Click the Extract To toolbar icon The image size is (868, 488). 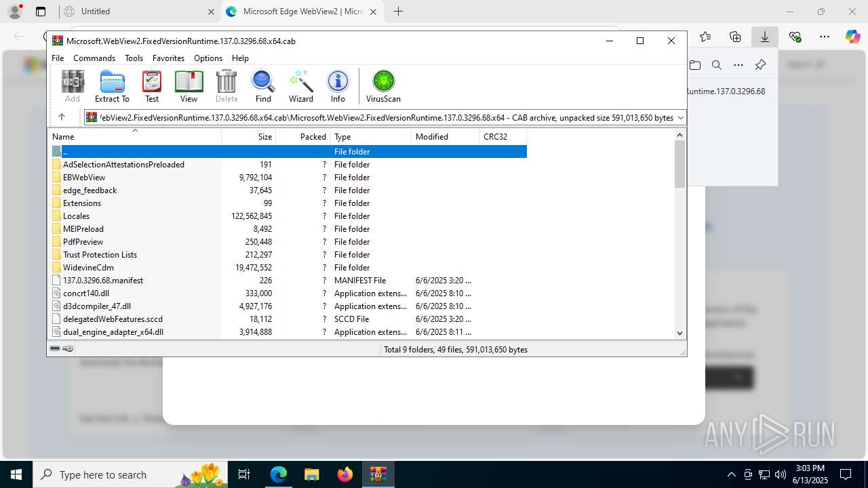point(112,87)
